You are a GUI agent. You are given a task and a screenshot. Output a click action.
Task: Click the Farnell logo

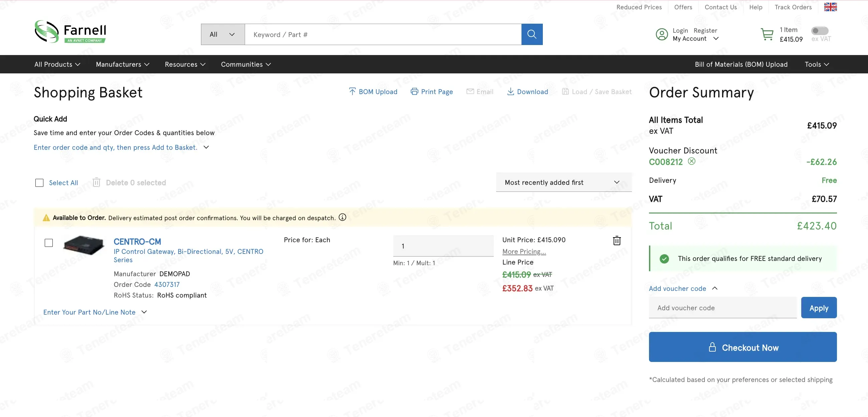70,32
